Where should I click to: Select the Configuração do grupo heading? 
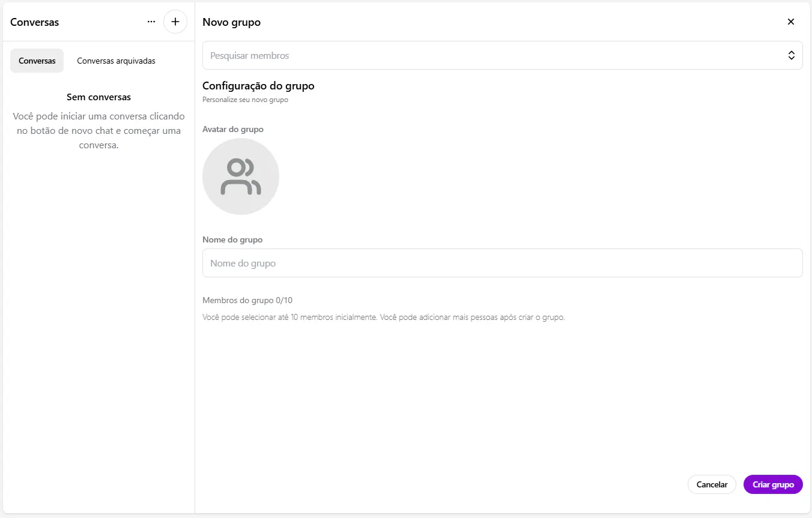point(258,86)
